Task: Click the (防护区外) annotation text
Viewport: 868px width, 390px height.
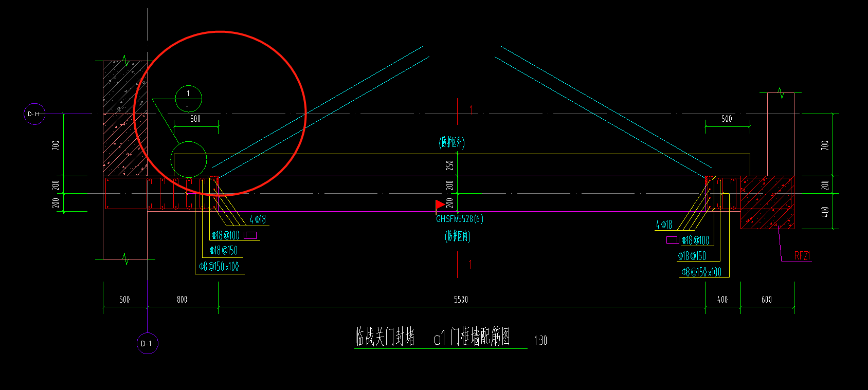Action: tap(452, 142)
